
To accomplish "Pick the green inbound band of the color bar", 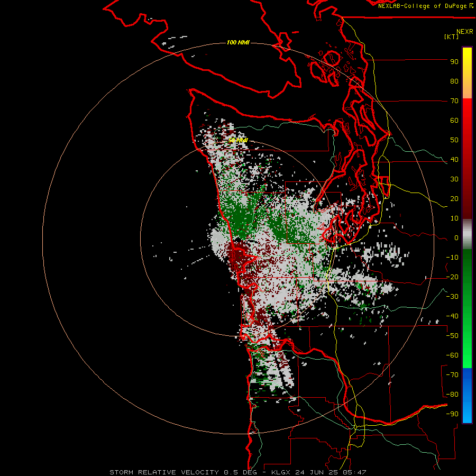I will (x=467, y=309).
